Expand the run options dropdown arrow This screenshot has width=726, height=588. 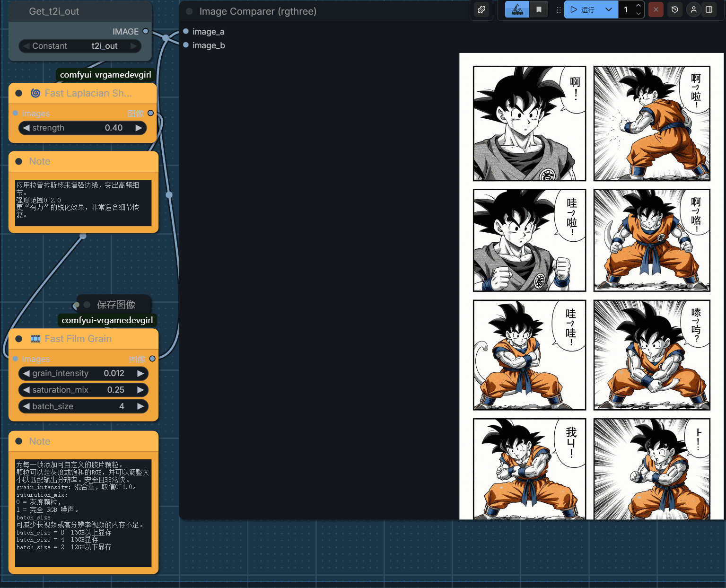[609, 9]
